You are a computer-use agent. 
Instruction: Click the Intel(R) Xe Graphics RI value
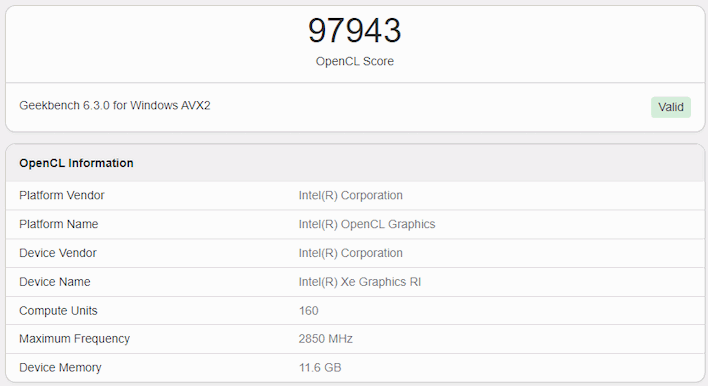click(359, 282)
